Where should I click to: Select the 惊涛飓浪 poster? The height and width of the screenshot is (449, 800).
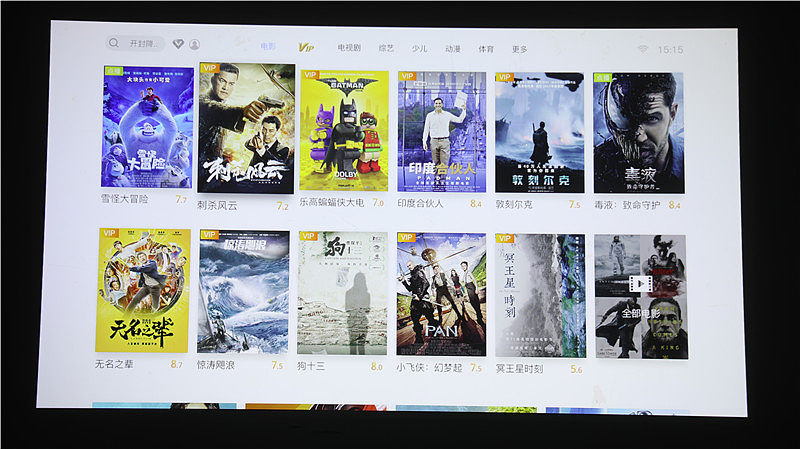[x=243, y=292]
